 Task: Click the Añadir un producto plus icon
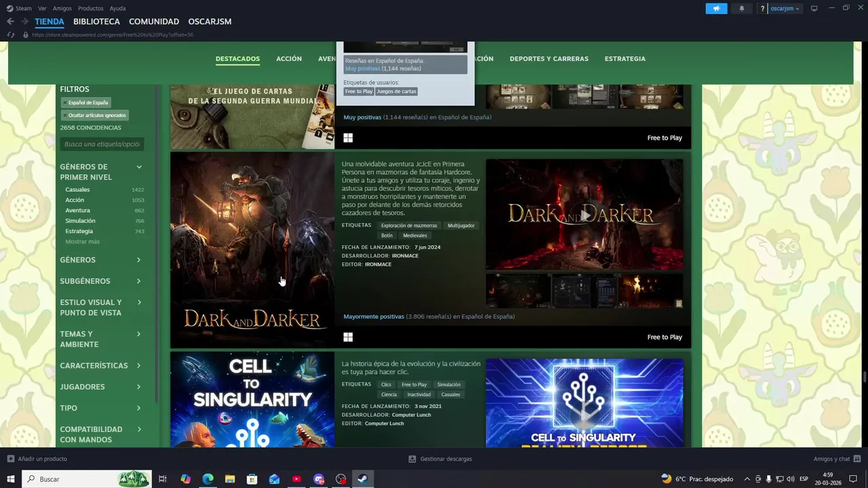point(10,459)
